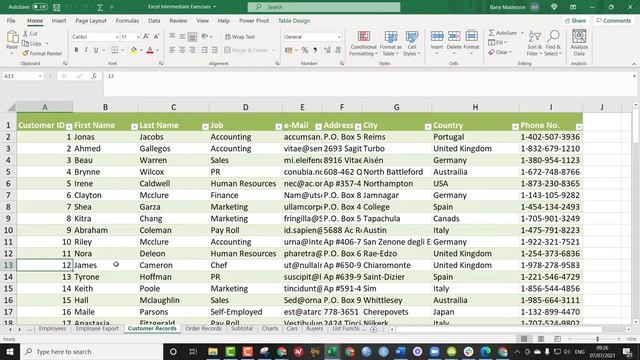
Task: Click in the Search box in title bar
Action: [324, 7]
